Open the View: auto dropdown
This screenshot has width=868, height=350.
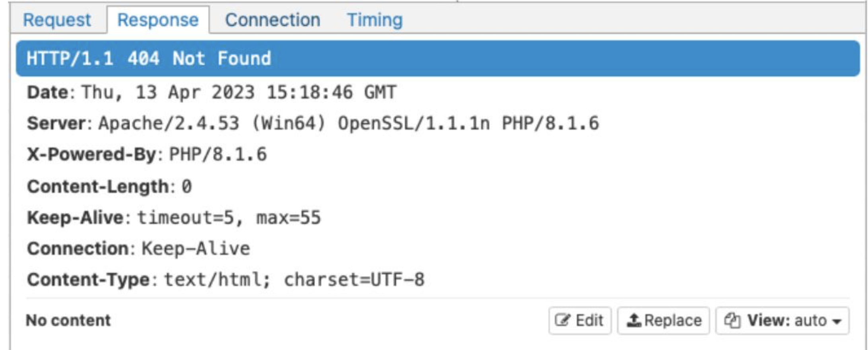[x=782, y=321]
